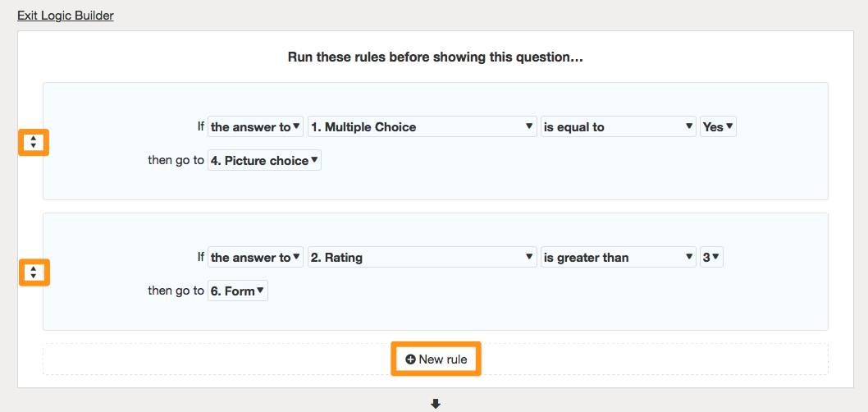868x412 pixels.
Task: Click the Exit Logic Builder link
Action: pos(66,16)
